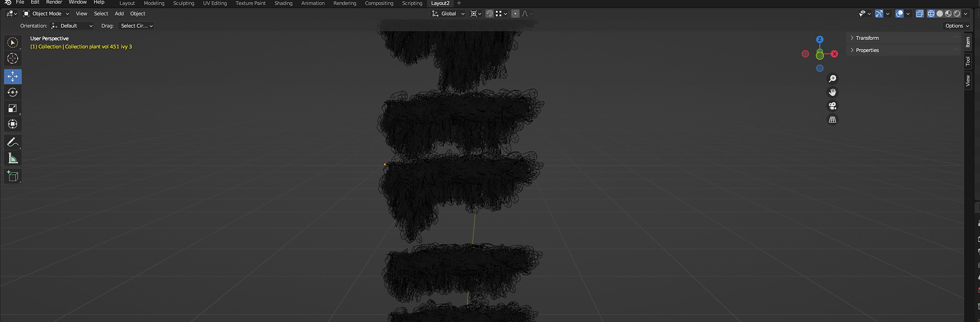Open the Global transform orientation dropdown
This screenshot has width=980, height=322.
tap(448, 14)
